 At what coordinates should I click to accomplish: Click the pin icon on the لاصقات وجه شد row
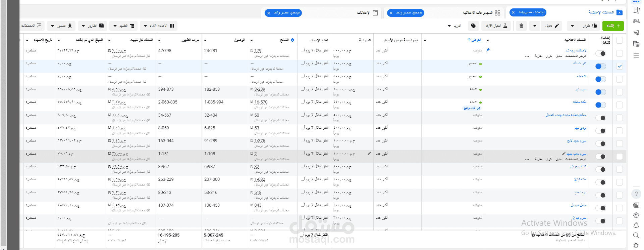click(488, 50)
